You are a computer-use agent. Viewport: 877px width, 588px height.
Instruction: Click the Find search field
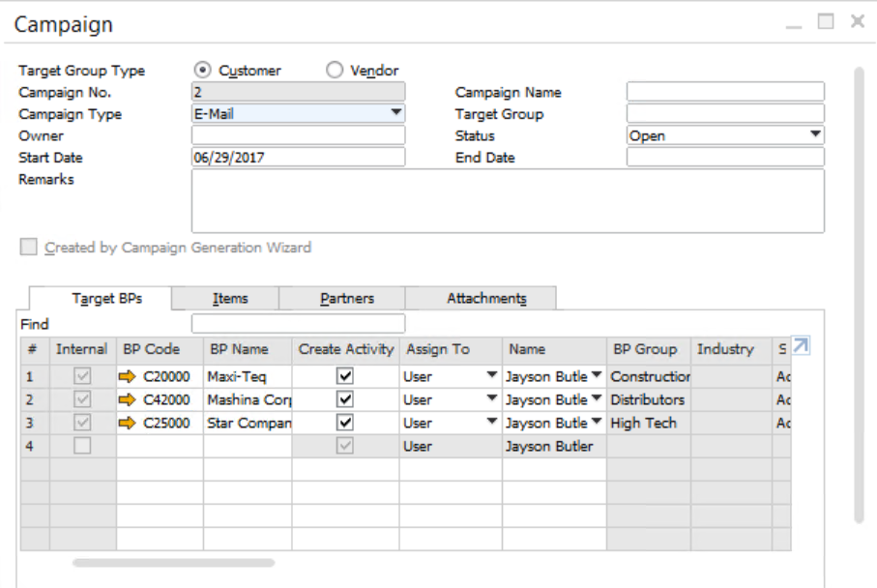pyautogui.click(x=298, y=324)
